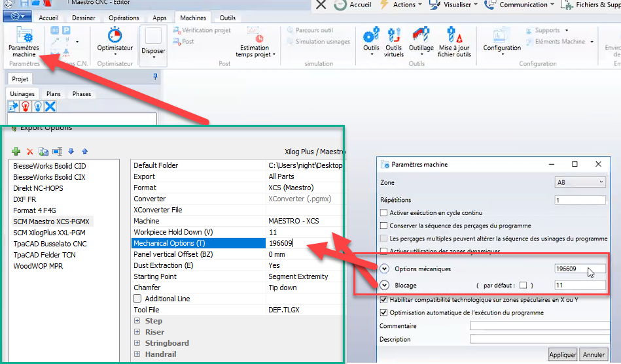The width and height of the screenshot is (621, 364).
Task: Check the Additional Line checkbox
Action: point(137,298)
